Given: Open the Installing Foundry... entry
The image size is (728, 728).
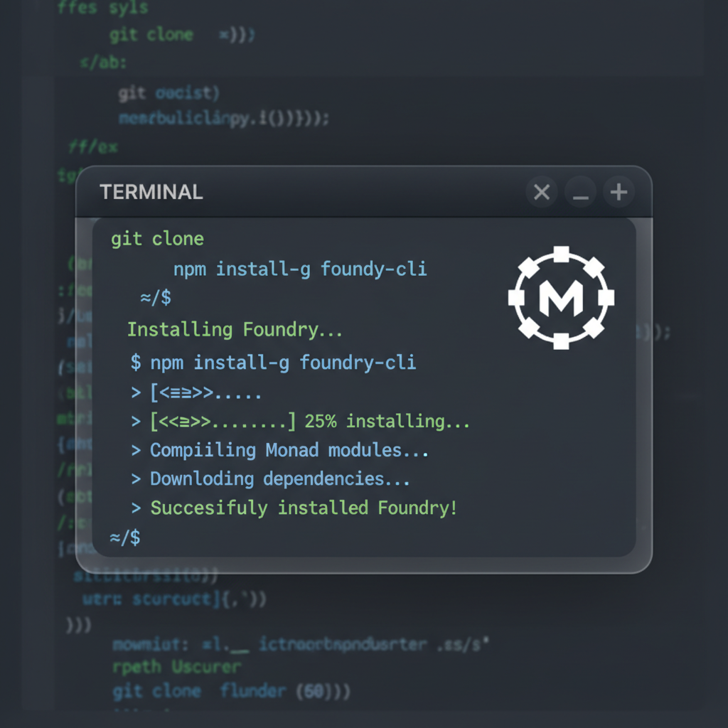Looking at the screenshot, I should pos(235,329).
